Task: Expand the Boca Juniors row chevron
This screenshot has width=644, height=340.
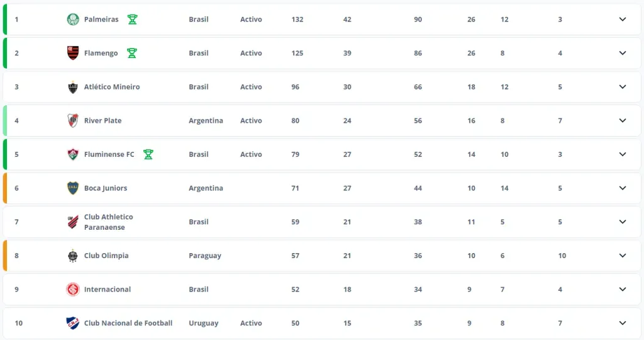Action: point(623,188)
